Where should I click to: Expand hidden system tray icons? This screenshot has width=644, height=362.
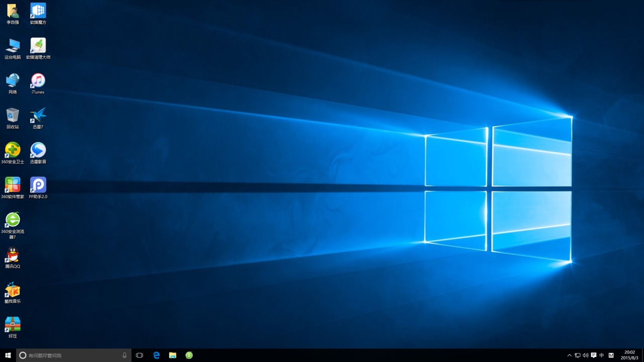click(570, 355)
